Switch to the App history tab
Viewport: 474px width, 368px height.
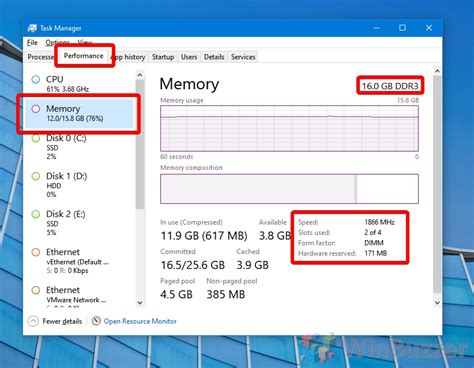129,57
